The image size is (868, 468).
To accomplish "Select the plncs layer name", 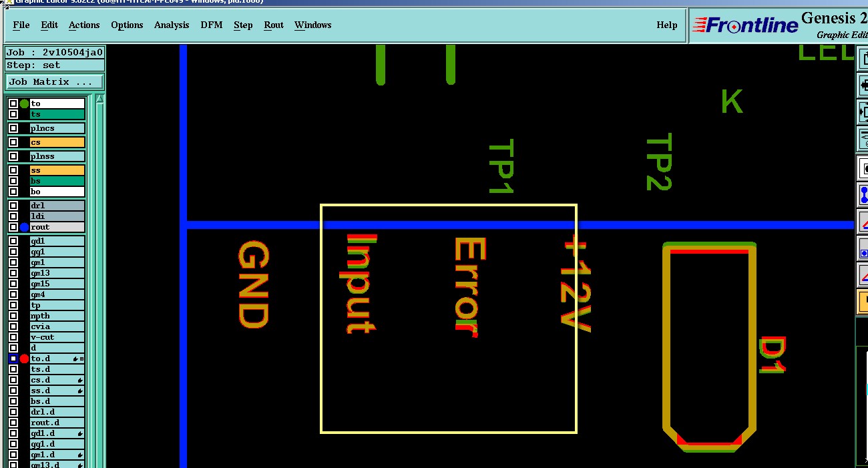I will click(57, 128).
